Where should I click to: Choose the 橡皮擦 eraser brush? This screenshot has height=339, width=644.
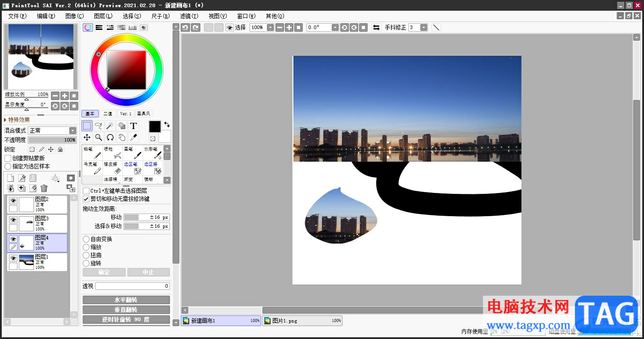(113, 168)
